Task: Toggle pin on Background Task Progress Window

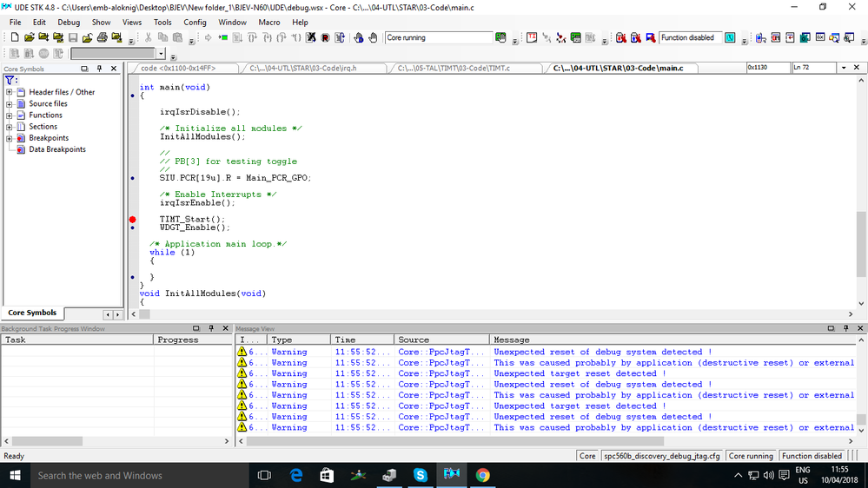Action: click(x=211, y=328)
